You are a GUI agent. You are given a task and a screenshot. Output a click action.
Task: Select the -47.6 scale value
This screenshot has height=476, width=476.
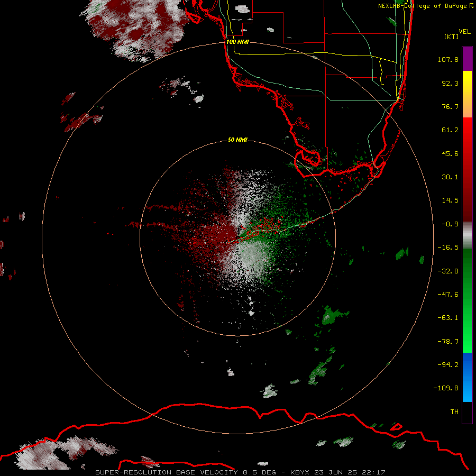pos(448,295)
